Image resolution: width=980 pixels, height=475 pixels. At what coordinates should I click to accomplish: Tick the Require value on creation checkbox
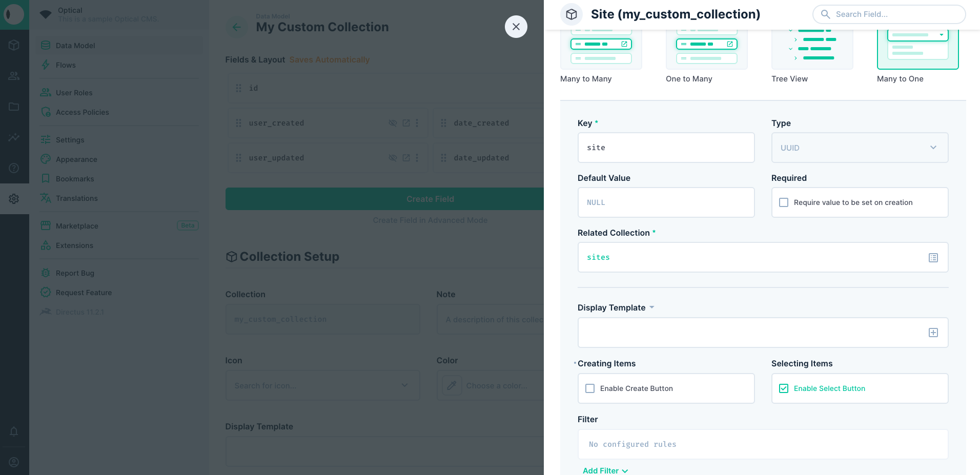784,202
